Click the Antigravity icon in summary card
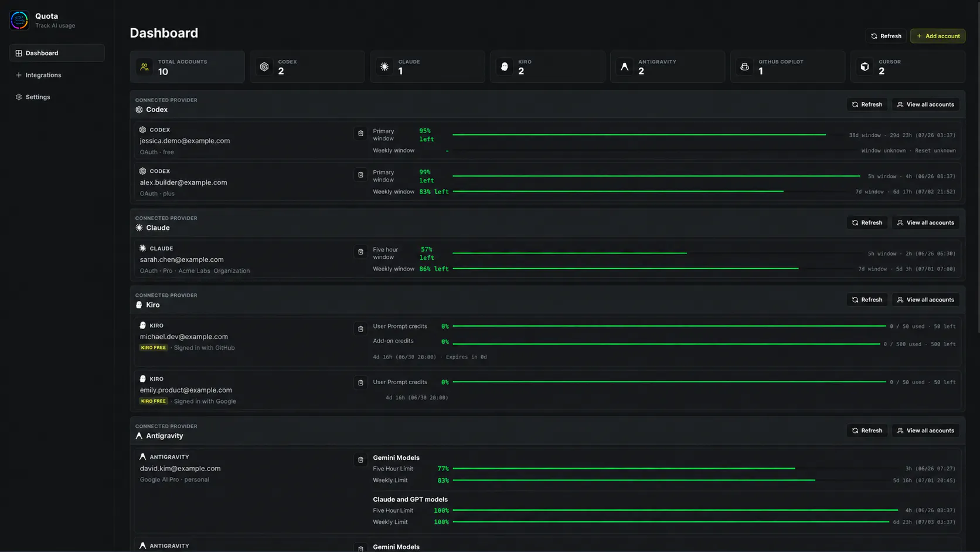Image resolution: width=980 pixels, height=552 pixels. pos(624,67)
